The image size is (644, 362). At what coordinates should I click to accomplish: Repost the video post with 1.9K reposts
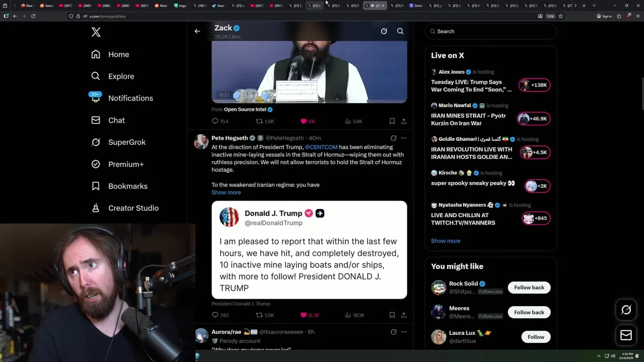point(265,121)
